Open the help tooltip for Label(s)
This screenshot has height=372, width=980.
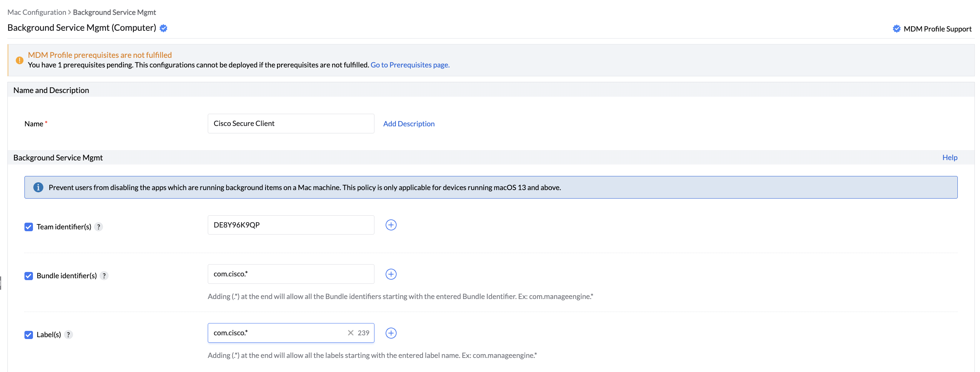69,335
